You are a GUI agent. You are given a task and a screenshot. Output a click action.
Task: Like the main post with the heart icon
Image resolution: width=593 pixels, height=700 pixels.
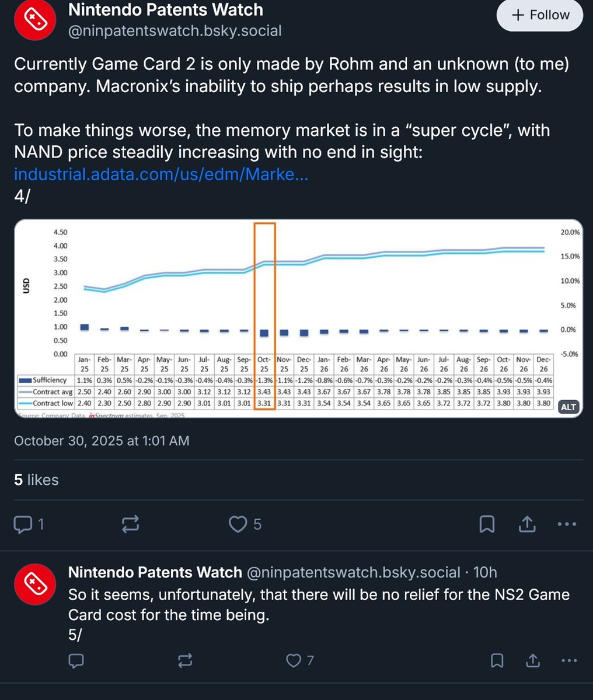tap(238, 524)
